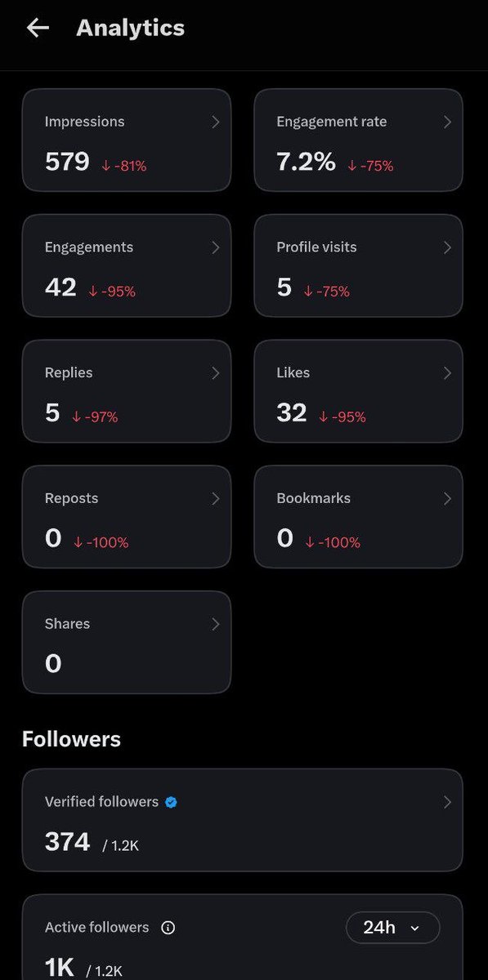Screen dimensions: 488x980
Task: Select the Engagement rate 7.2% figure
Action: point(306,162)
